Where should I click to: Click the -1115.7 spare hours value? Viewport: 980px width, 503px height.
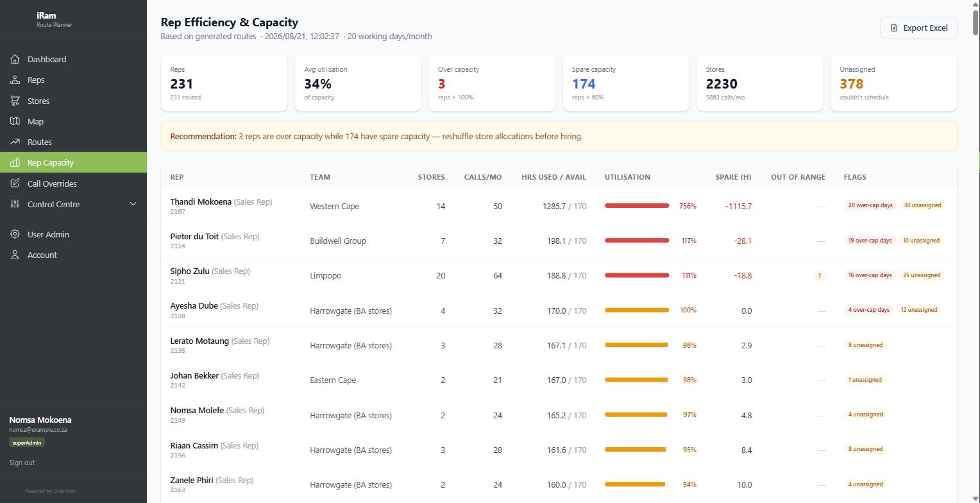click(x=738, y=206)
